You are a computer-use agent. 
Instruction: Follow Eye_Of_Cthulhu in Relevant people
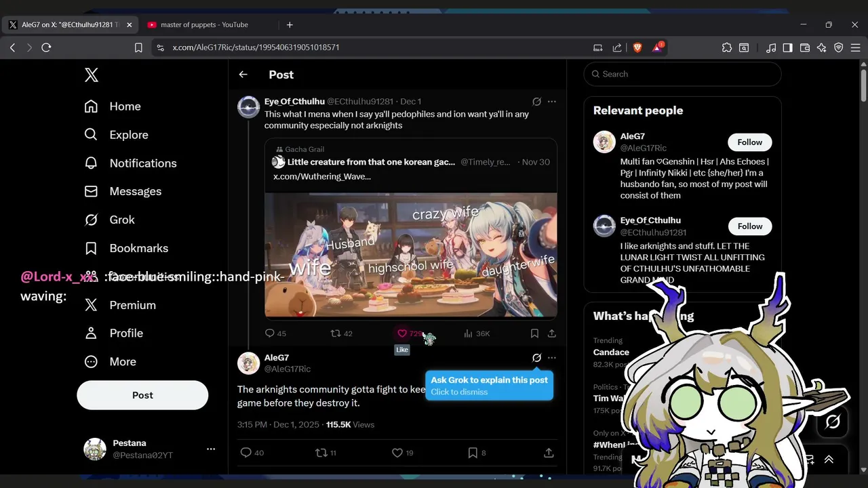tap(750, 226)
